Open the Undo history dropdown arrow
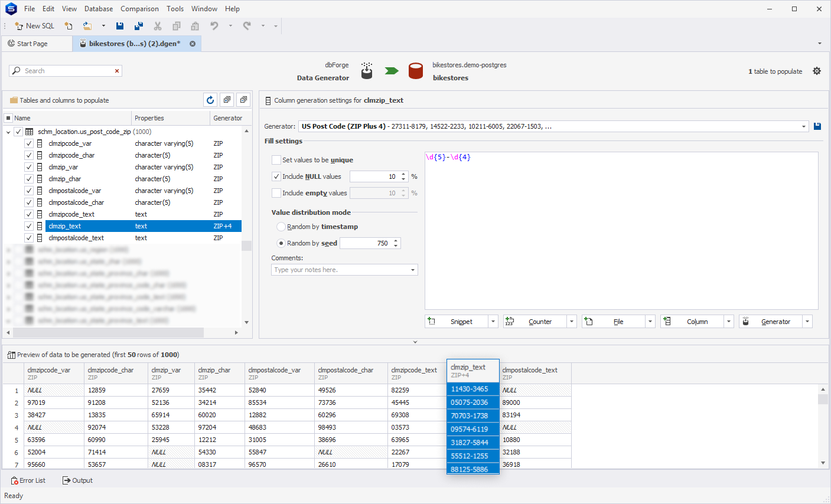831x504 pixels. (x=230, y=26)
